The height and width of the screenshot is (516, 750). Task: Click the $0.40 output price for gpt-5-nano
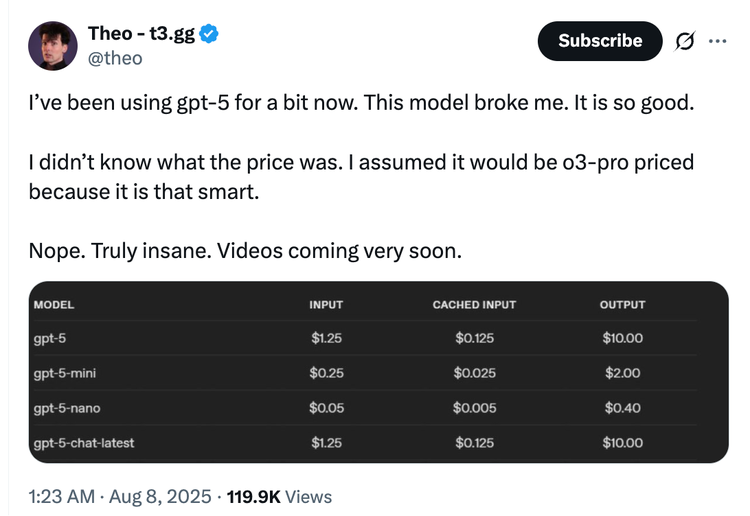(622, 408)
